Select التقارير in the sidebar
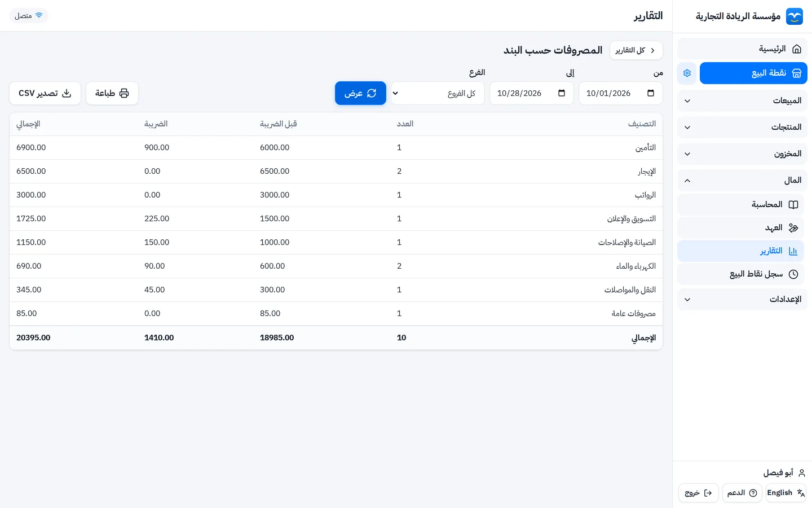 point(740,251)
